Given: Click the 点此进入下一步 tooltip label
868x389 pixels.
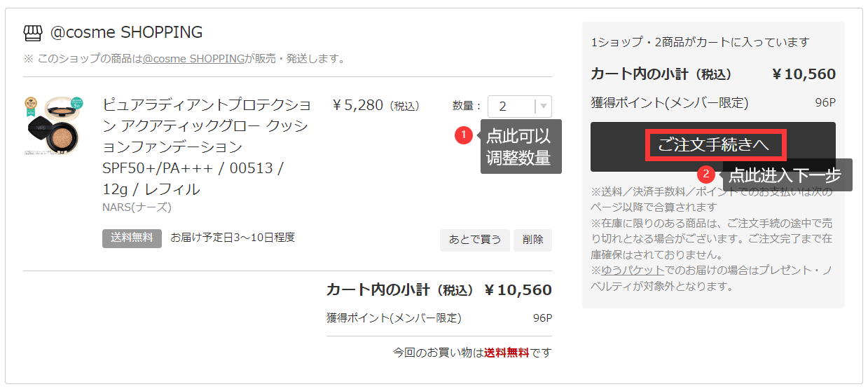Looking at the screenshot, I should [785, 175].
